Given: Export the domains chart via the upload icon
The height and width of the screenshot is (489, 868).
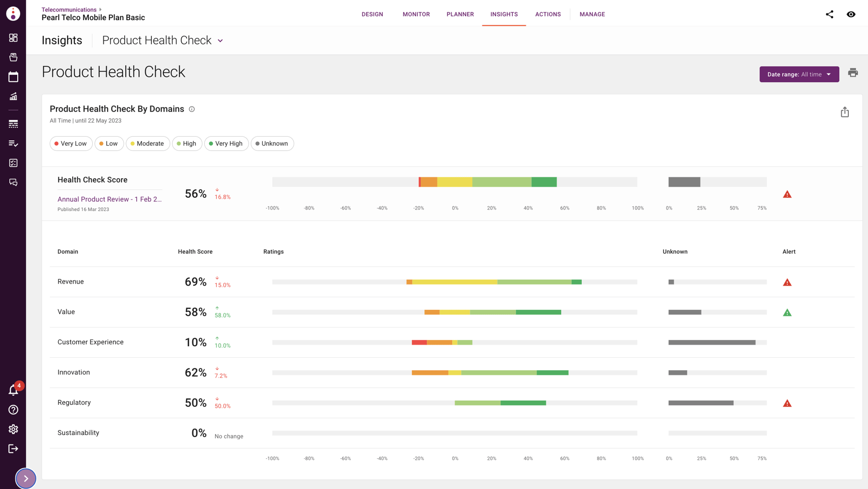Looking at the screenshot, I should pos(845,112).
